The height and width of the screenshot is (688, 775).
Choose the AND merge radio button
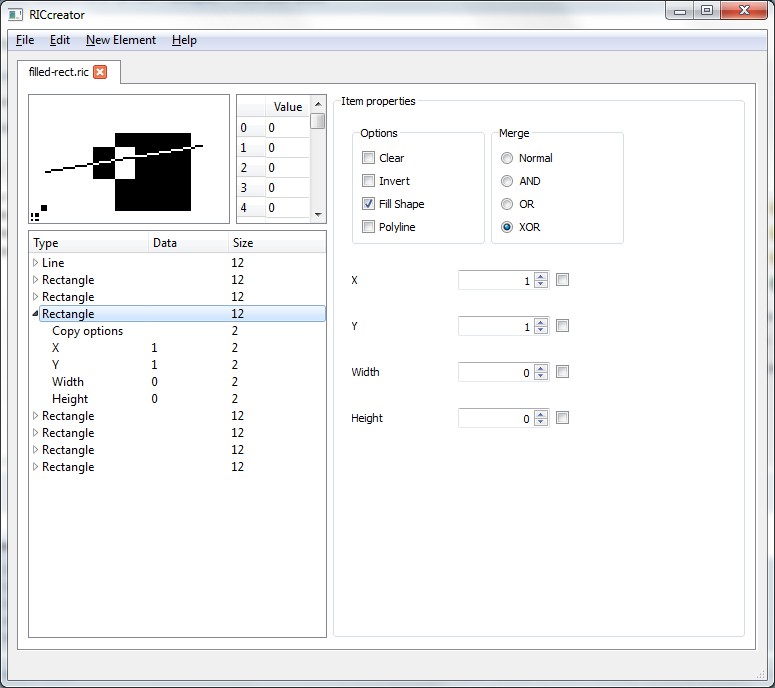(x=507, y=181)
